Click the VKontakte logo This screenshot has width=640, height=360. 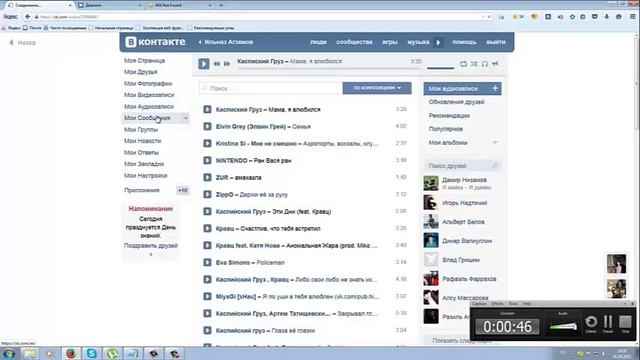click(x=156, y=42)
